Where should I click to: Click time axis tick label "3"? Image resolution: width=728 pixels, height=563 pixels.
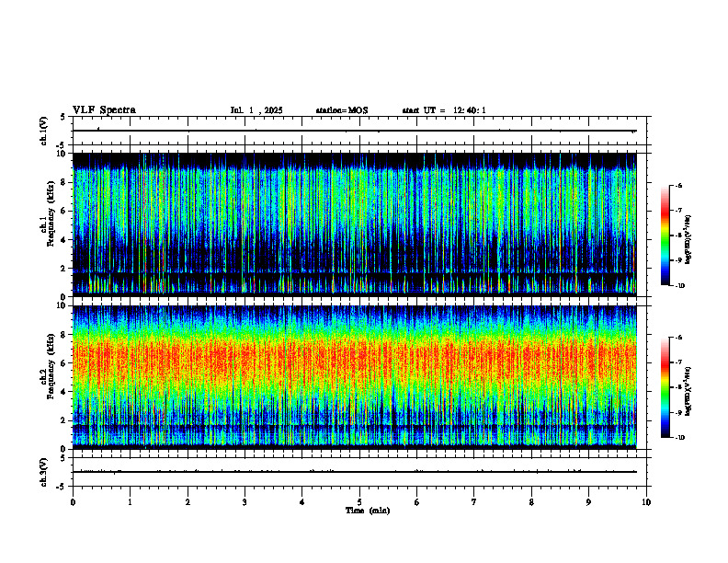[x=245, y=501]
